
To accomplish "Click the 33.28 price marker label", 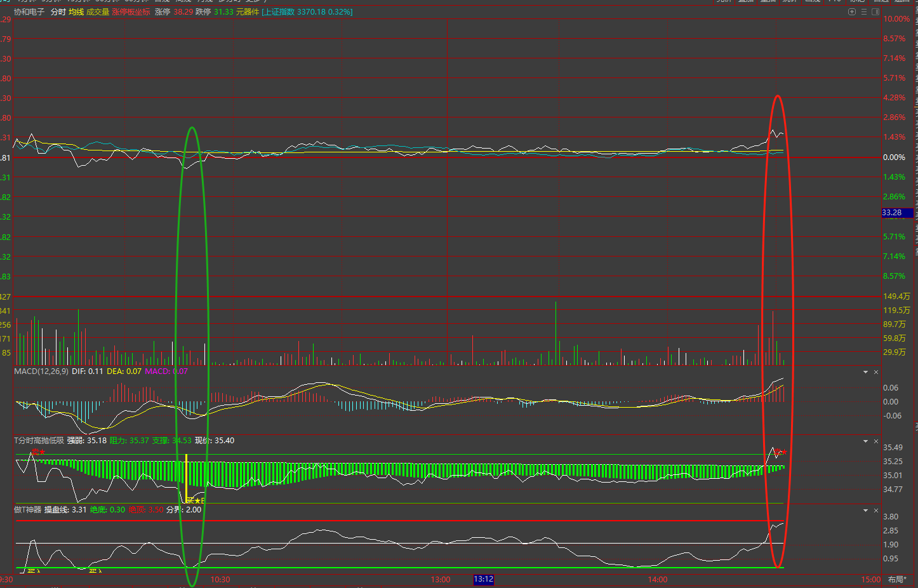I will pyautogui.click(x=897, y=213).
